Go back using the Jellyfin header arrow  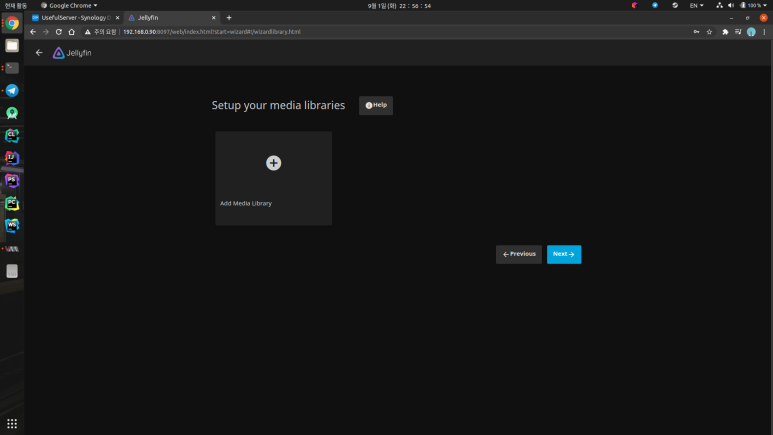39,53
